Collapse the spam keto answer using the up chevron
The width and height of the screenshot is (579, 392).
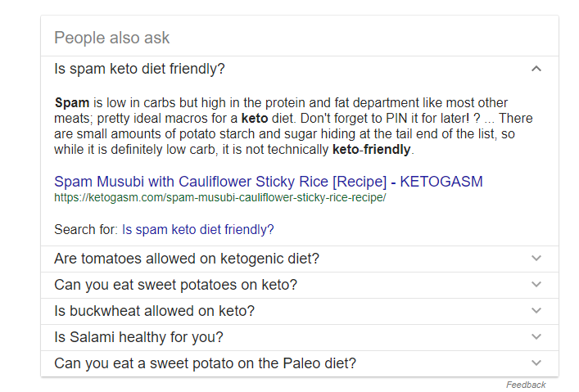536,69
